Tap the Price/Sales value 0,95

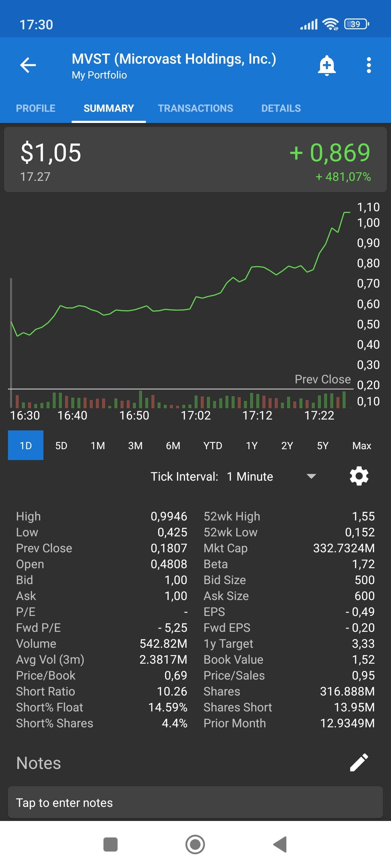click(x=363, y=675)
